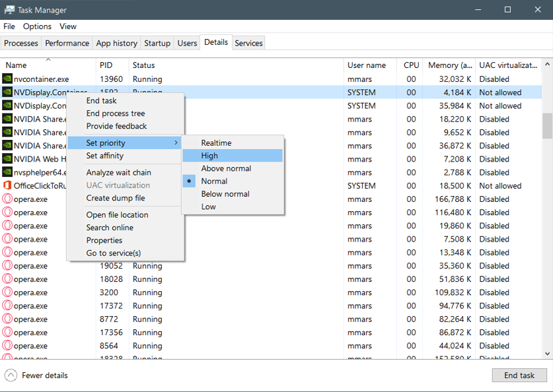Sort by User name column header

[x=370, y=65]
